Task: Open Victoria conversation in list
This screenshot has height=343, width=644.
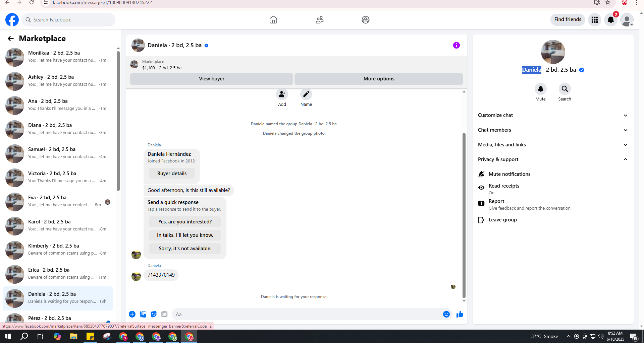Action: [58, 178]
